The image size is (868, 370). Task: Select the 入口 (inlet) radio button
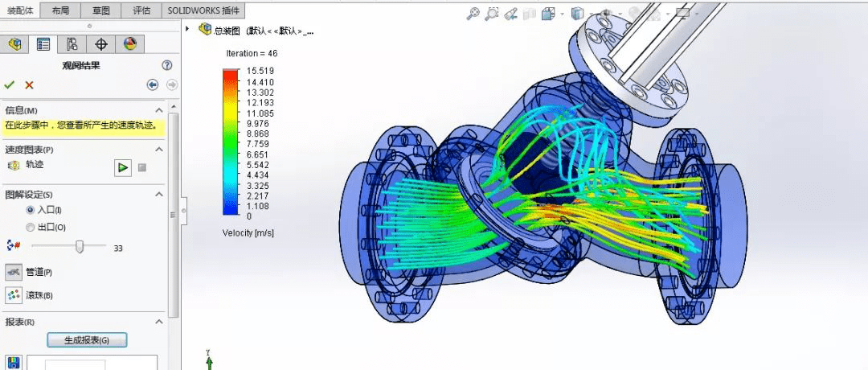pyautogui.click(x=31, y=210)
